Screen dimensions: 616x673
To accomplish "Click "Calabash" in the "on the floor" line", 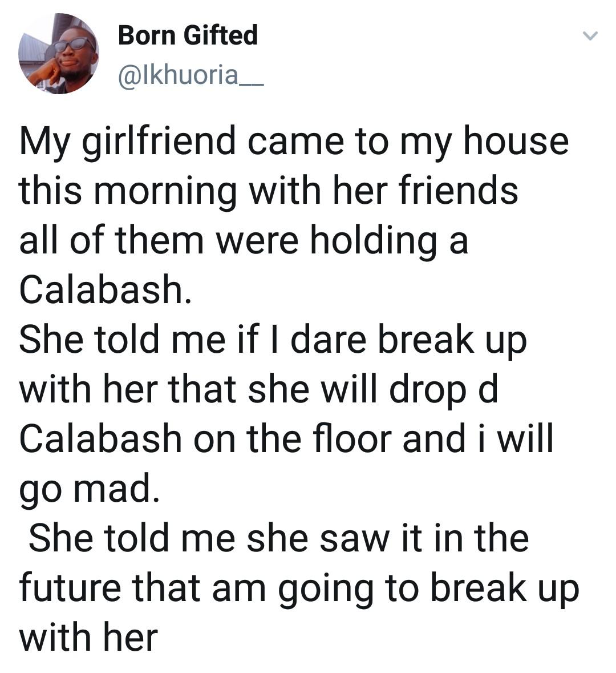I will point(100,438).
